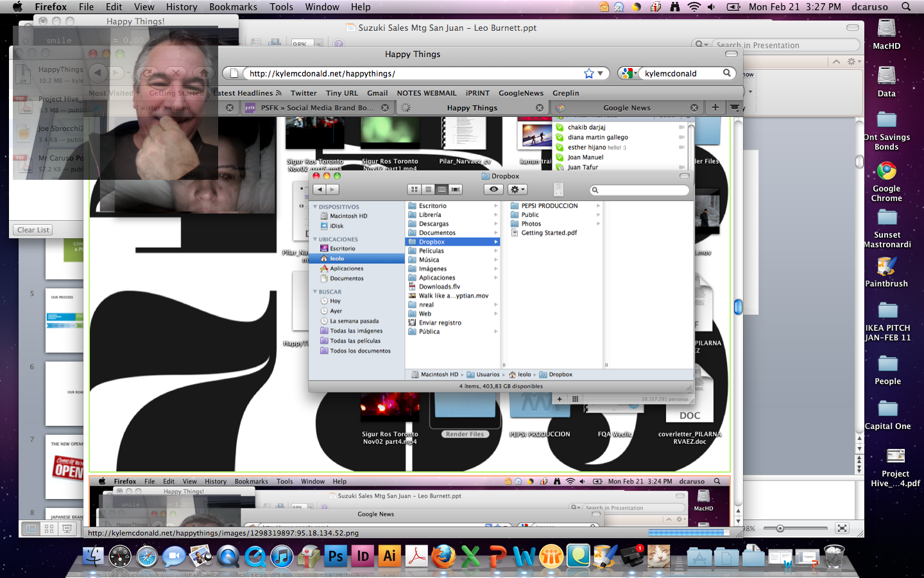Viewport: 924px width, 578px height.
Task: Open the Gmail bookmark link
Action: coord(377,93)
